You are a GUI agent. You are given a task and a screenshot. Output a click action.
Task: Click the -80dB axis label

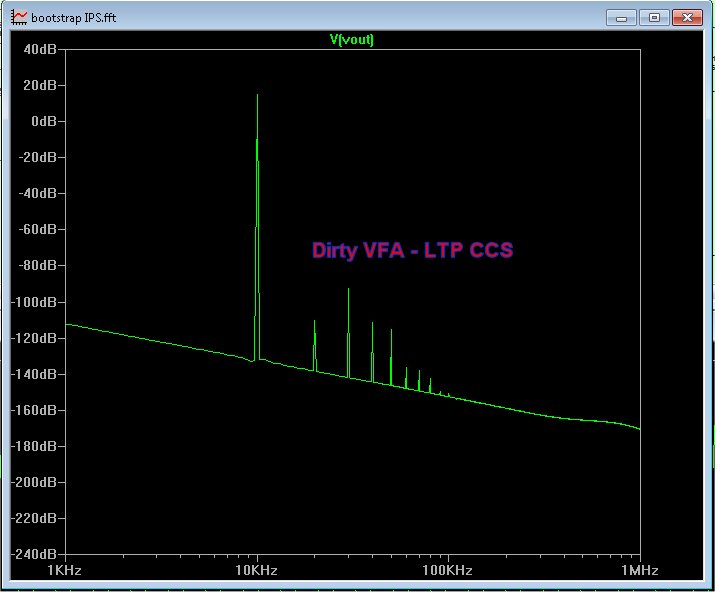(x=37, y=265)
